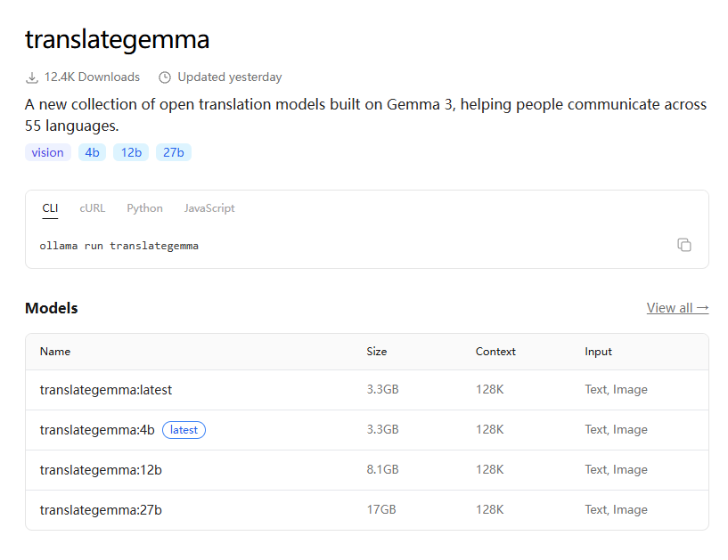Screen dimensions: 728x560
Task: Switch to the Python tab
Action: [x=145, y=208]
